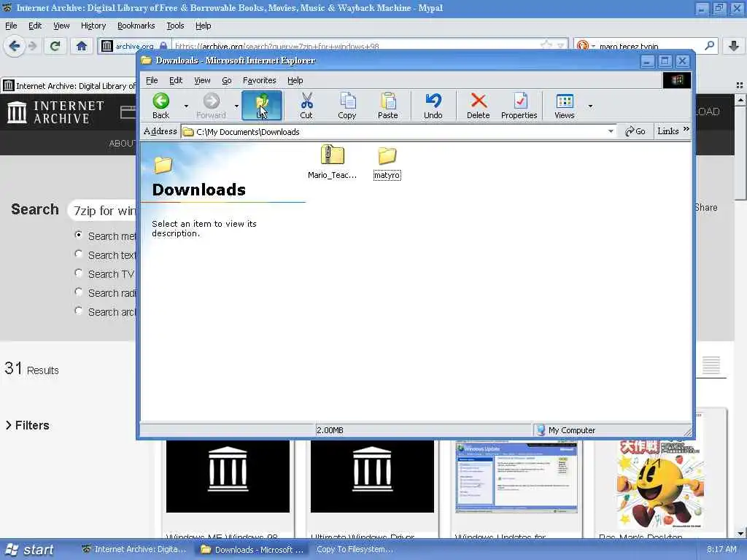Image resolution: width=747 pixels, height=560 pixels.
Task: Click Mypal browser forward arrow
Action: [32, 46]
